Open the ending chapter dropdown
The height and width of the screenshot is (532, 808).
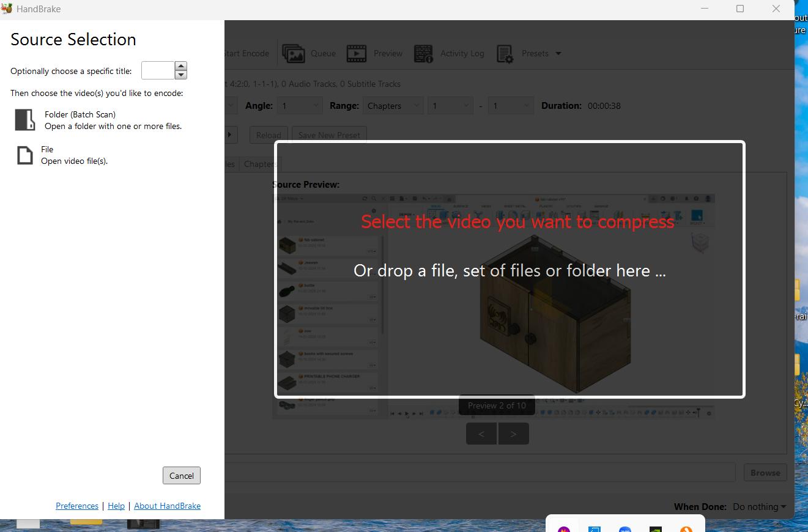coord(511,106)
